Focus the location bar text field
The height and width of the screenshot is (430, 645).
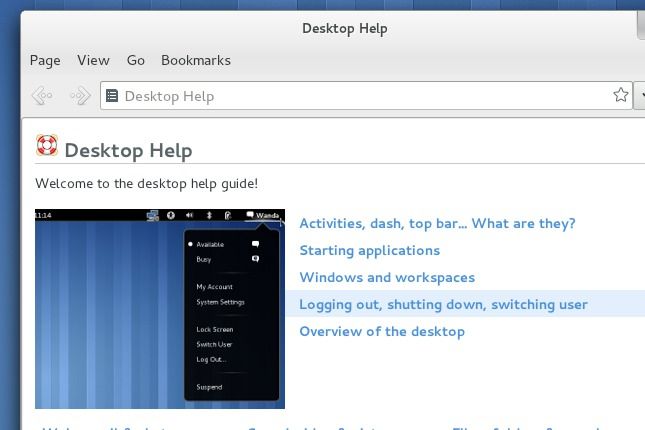pos(360,96)
